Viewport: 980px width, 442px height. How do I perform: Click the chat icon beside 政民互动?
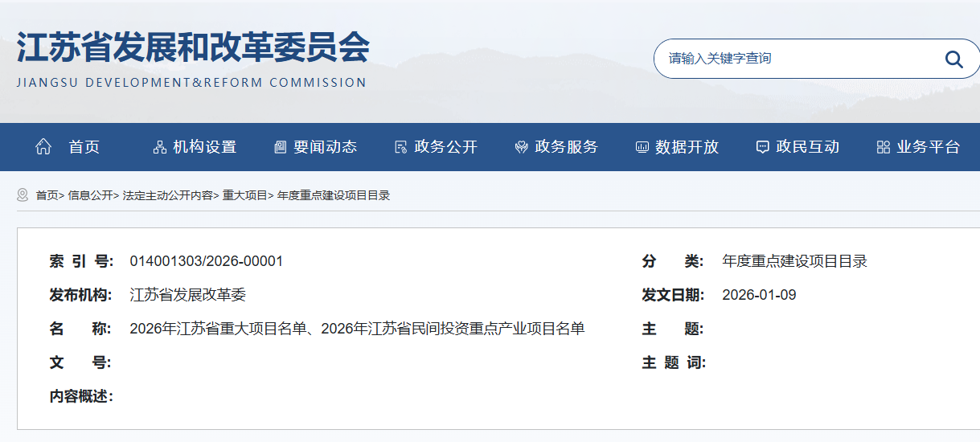click(x=762, y=147)
